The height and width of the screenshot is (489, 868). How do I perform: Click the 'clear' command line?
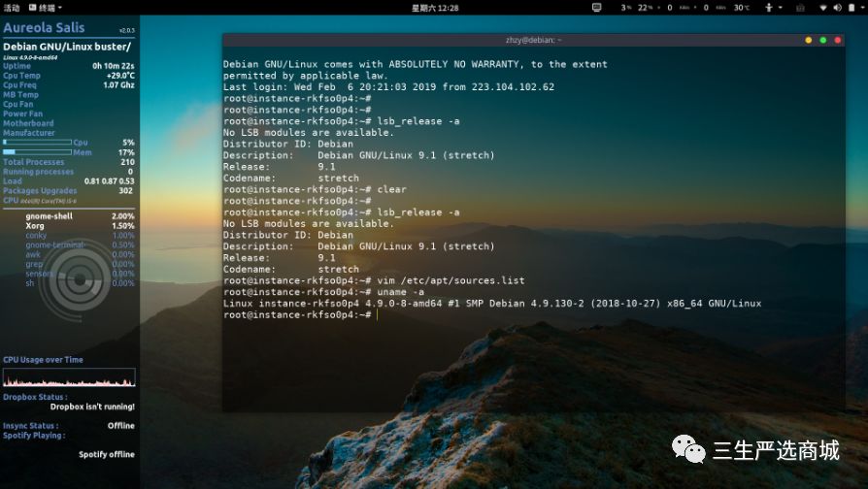315,189
